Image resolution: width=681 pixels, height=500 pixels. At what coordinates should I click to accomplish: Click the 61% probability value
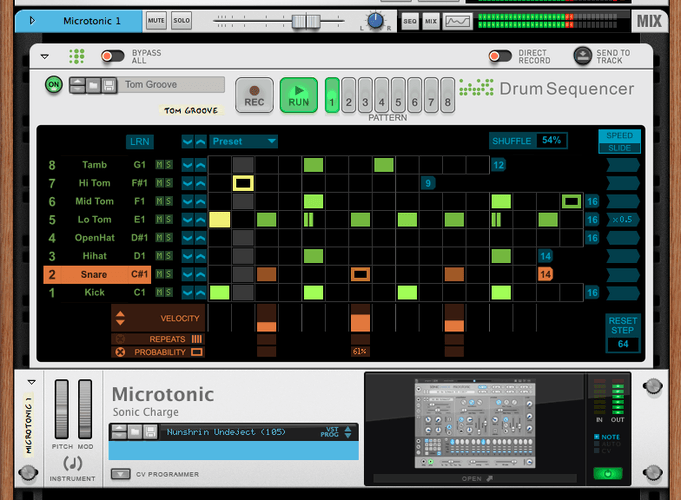[x=360, y=351]
